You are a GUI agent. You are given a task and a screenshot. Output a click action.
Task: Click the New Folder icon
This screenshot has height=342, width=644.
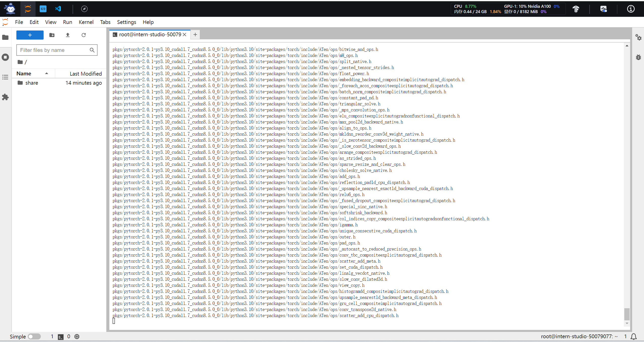[x=52, y=35]
